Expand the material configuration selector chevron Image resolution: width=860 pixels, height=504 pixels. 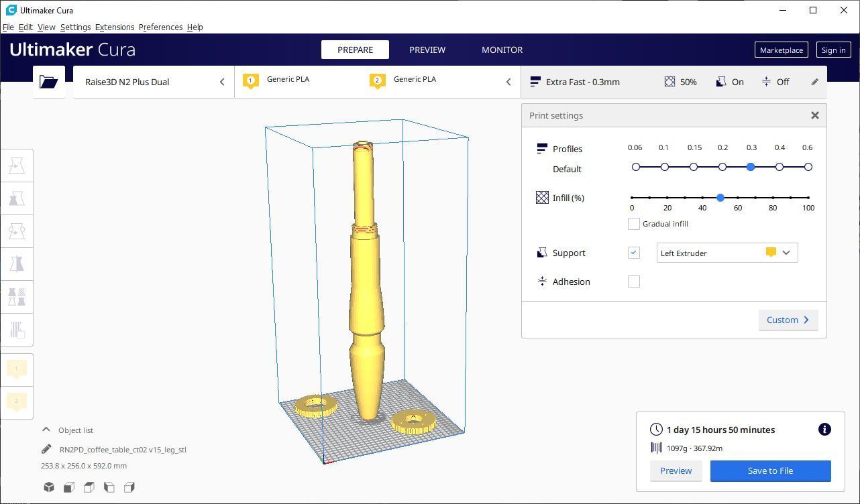pos(508,82)
